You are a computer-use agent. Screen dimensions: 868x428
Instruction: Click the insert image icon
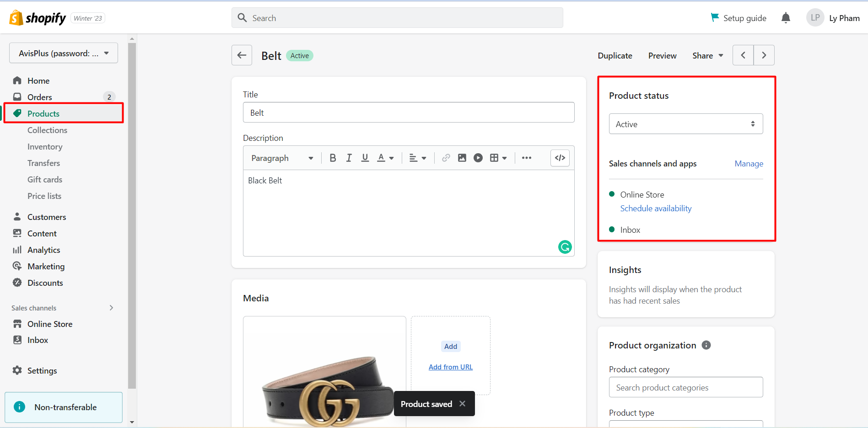coord(462,158)
